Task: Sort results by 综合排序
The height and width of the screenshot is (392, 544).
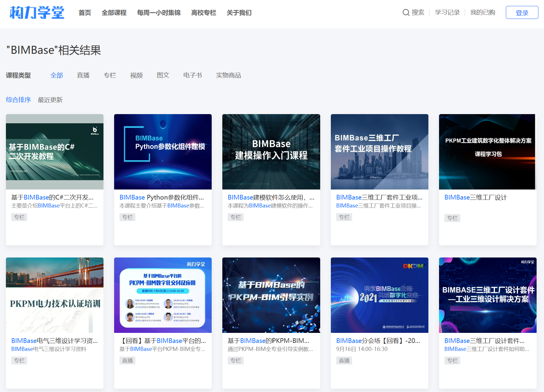Action: pos(18,100)
